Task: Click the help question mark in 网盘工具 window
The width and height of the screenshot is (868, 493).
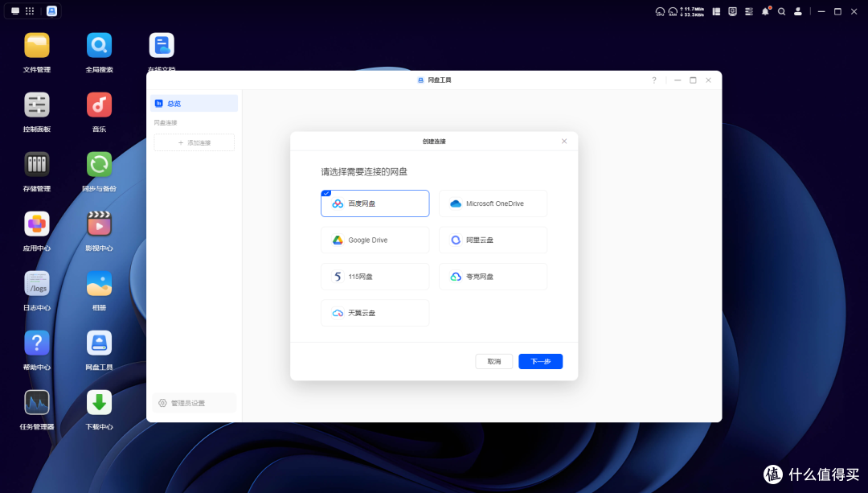Action: pos(653,80)
